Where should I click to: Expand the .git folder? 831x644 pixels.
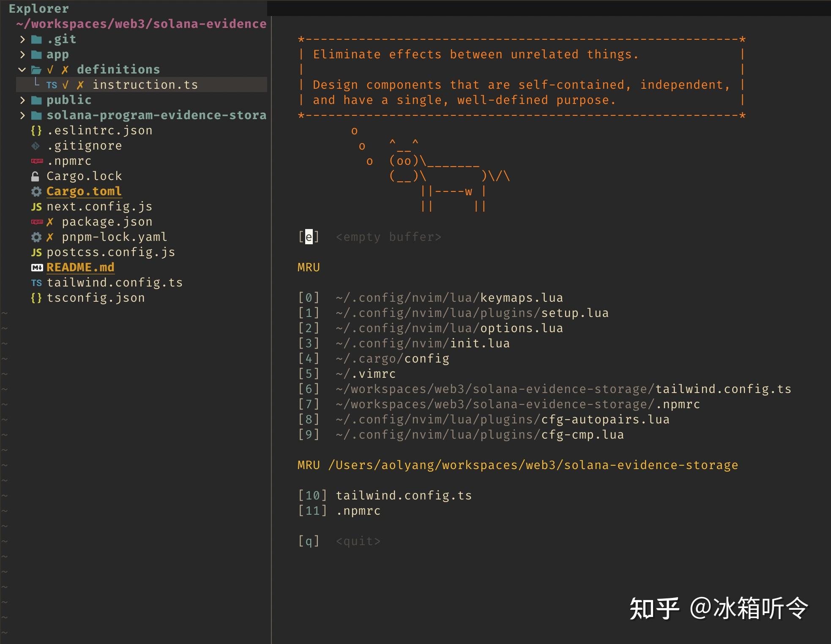coord(22,39)
